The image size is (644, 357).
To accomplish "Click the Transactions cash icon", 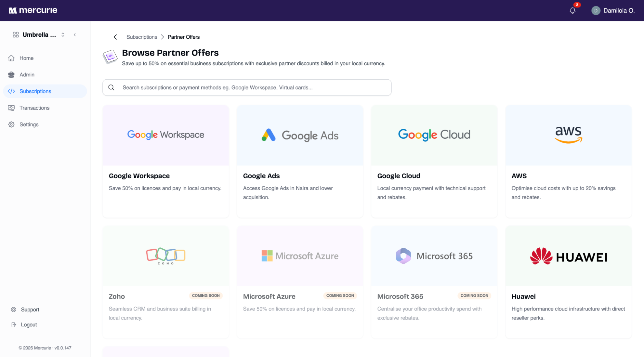I will (x=11, y=108).
